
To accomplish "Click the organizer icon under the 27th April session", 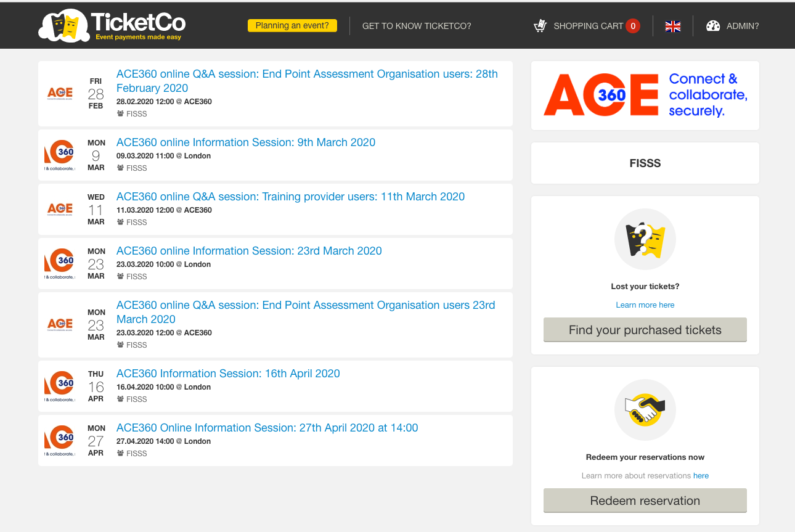I will point(120,453).
